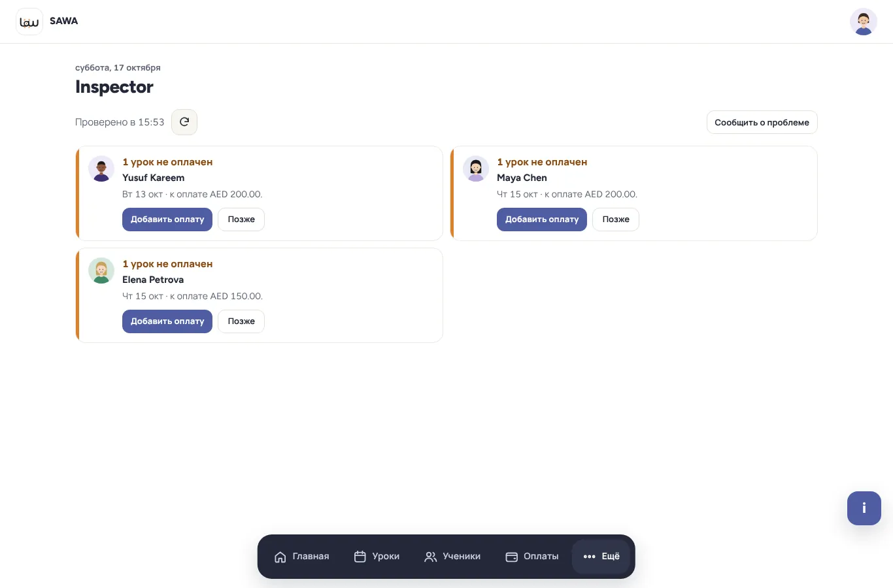Click the SAWA brand name text

(x=64, y=21)
